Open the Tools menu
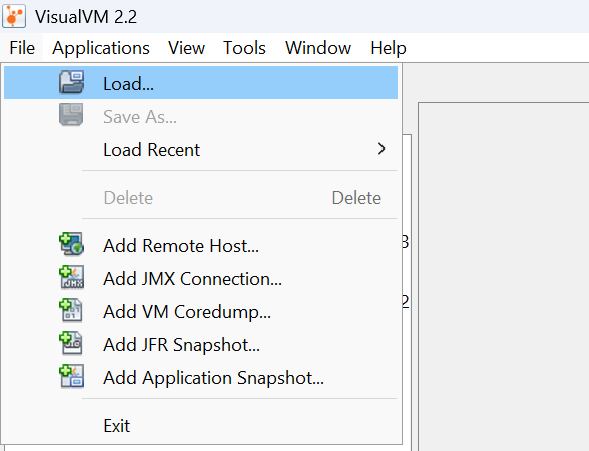 tap(245, 48)
